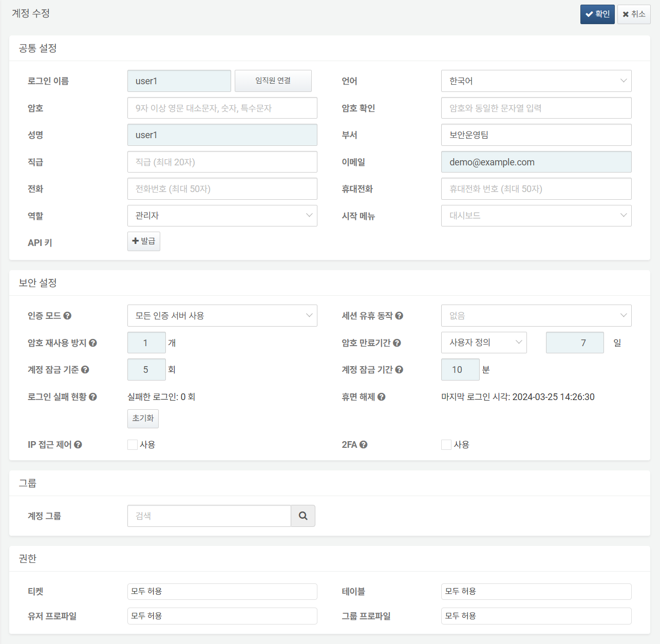660x644 pixels.
Task: Show help for 계정 잠금 기간
Action: pyautogui.click(x=399, y=370)
